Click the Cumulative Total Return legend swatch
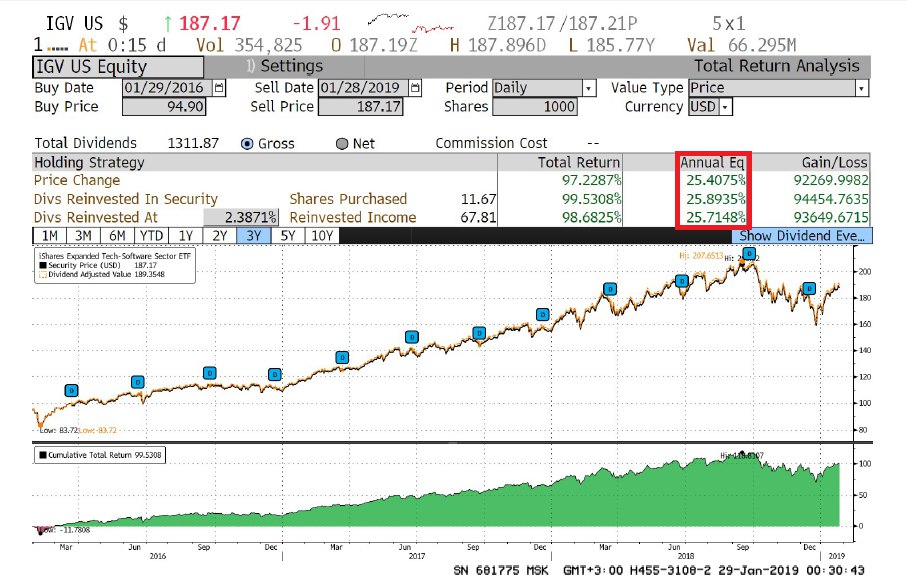 (42, 455)
